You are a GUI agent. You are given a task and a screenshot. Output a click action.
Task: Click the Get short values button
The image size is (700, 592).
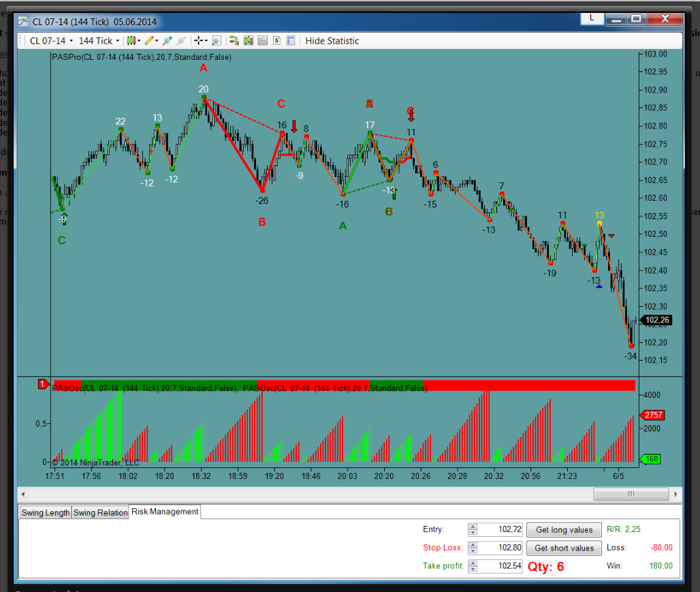coord(564,548)
